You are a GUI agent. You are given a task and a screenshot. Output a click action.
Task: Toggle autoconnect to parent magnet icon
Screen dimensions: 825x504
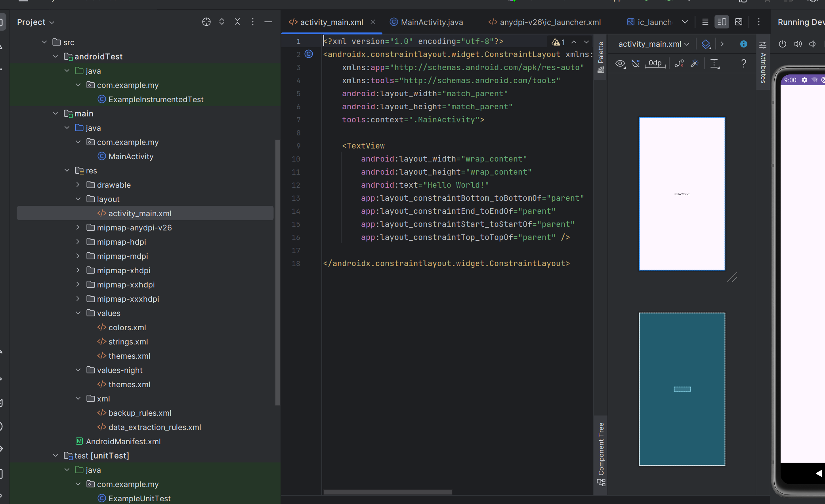pyautogui.click(x=636, y=63)
